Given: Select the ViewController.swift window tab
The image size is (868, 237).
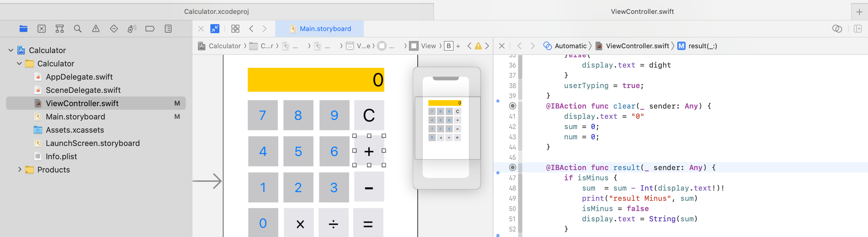Looking at the screenshot, I should pos(642,11).
